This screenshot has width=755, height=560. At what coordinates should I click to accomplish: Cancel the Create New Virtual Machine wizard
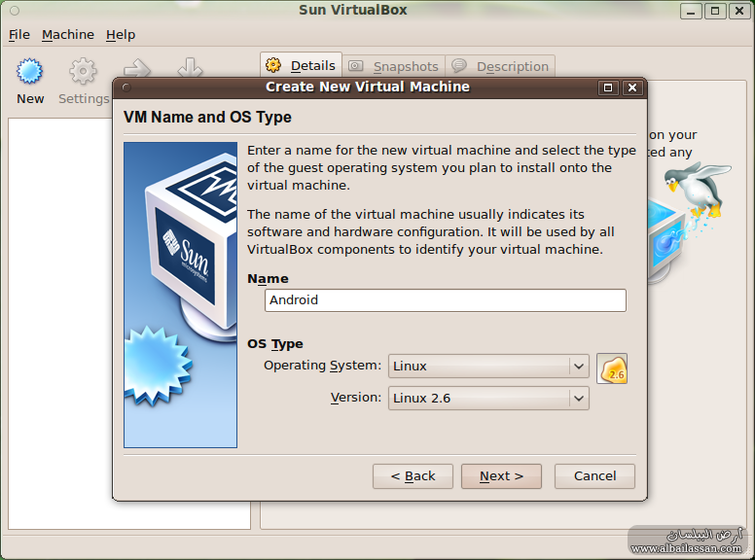594,476
